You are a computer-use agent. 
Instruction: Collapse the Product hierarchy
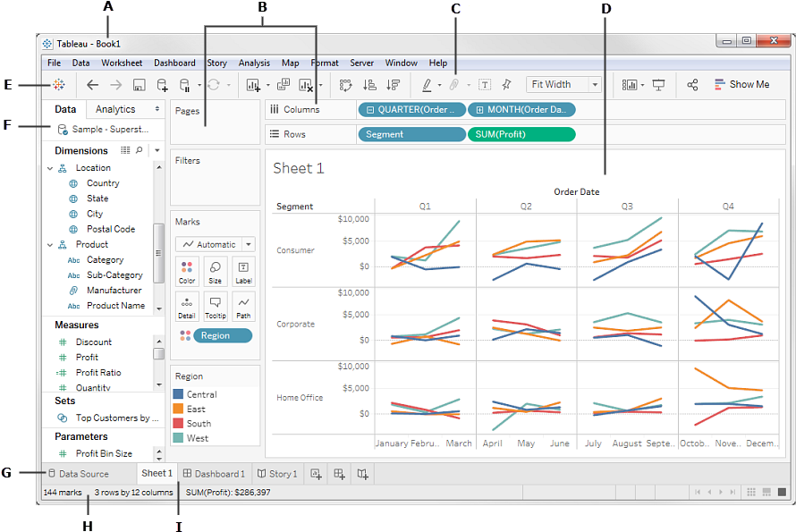(x=50, y=245)
